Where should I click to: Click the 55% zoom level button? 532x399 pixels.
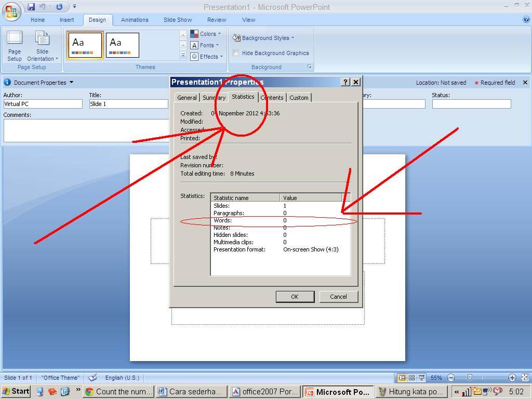[436, 378]
